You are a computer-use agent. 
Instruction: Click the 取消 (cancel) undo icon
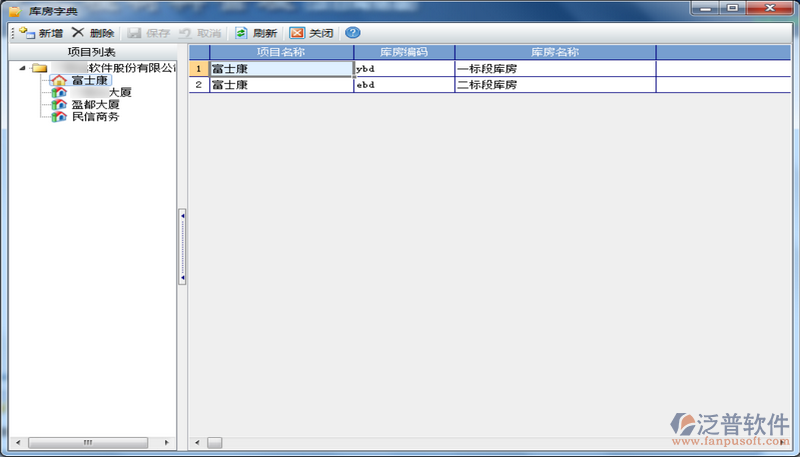185,33
